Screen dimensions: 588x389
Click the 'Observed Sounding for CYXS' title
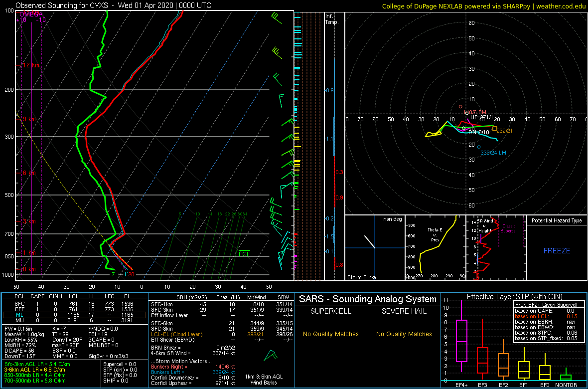pyautogui.click(x=62, y=5)
